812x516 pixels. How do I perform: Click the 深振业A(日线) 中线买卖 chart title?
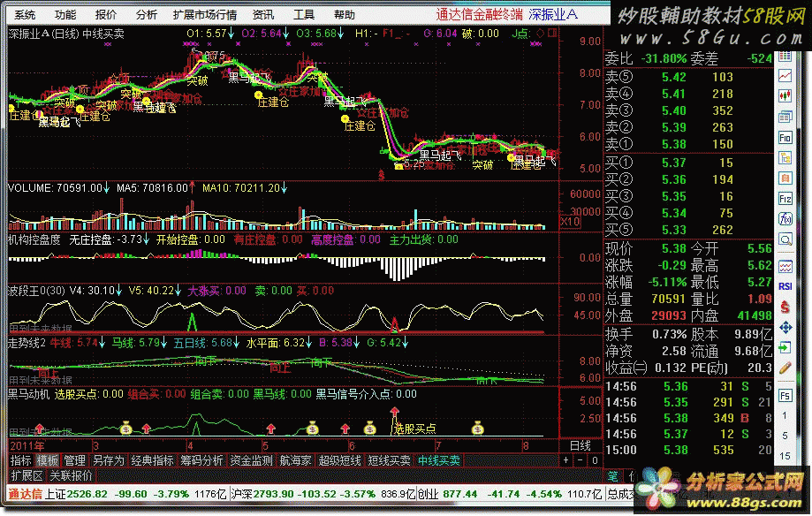click(x=67, y=34)
